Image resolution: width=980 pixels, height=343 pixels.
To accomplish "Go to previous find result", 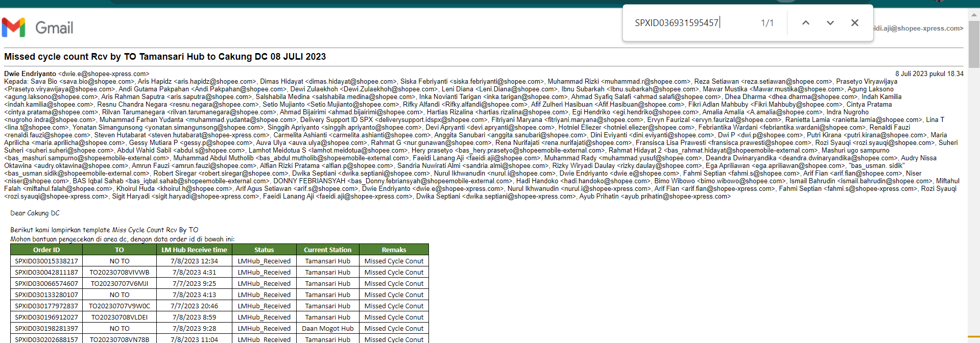I will (806, 23).
